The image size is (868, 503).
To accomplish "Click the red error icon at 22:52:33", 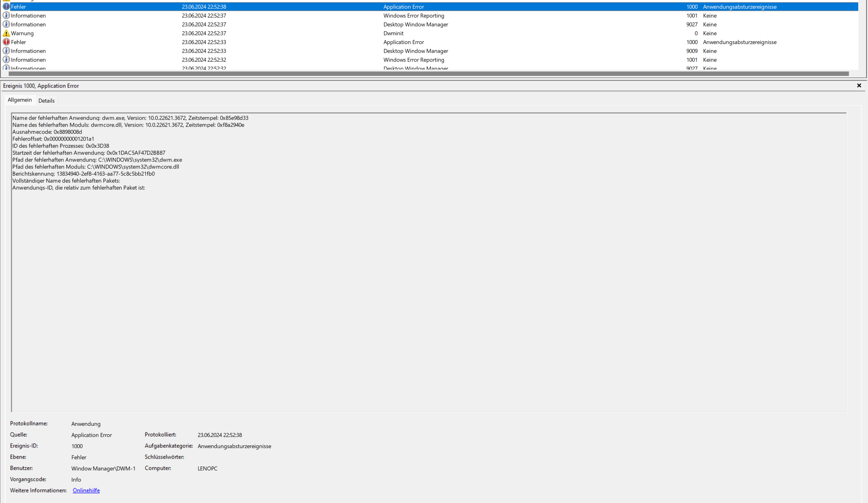I will coord(6,42).
